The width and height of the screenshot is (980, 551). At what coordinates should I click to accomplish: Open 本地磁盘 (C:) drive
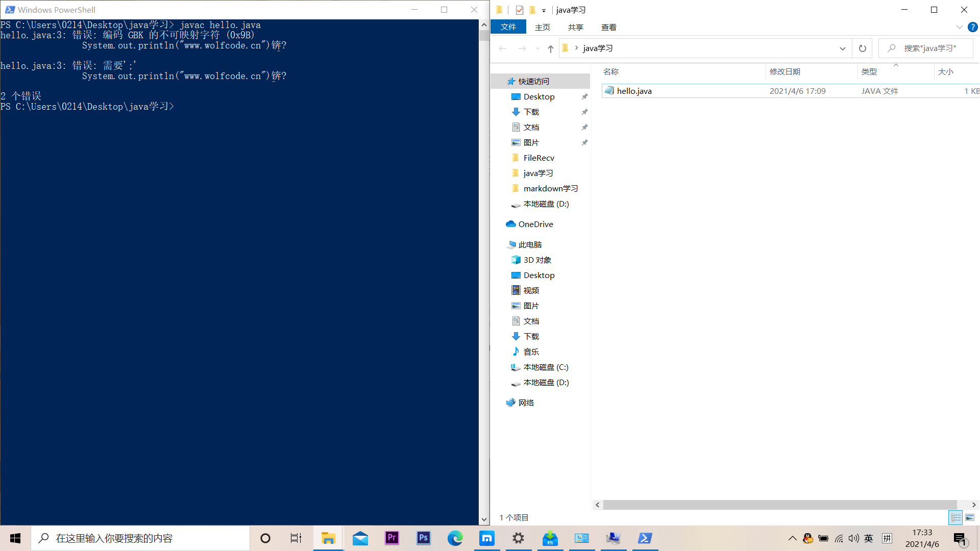(x=546, y=367)
